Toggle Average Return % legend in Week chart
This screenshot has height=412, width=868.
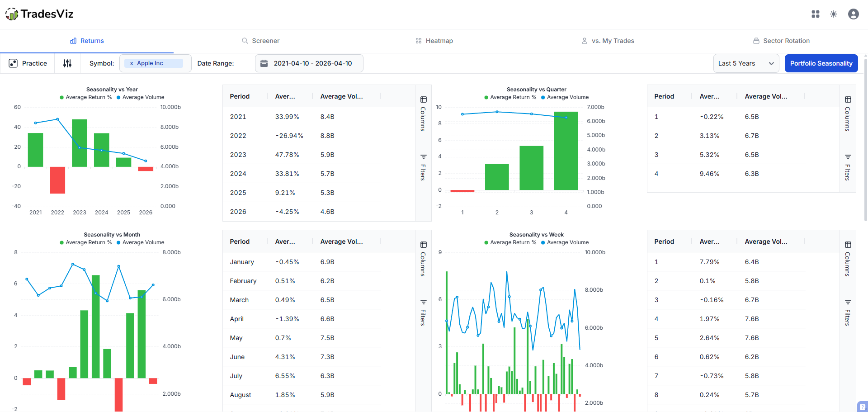coord(510,242)
